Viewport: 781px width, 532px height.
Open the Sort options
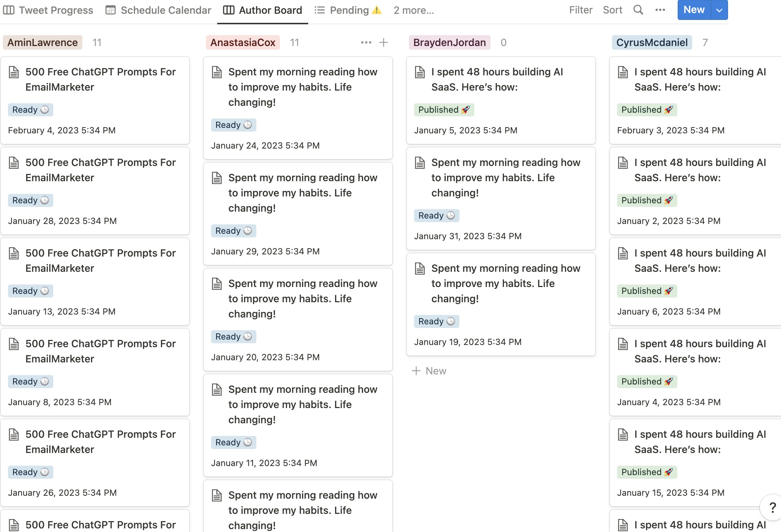(x=612, y=10)
